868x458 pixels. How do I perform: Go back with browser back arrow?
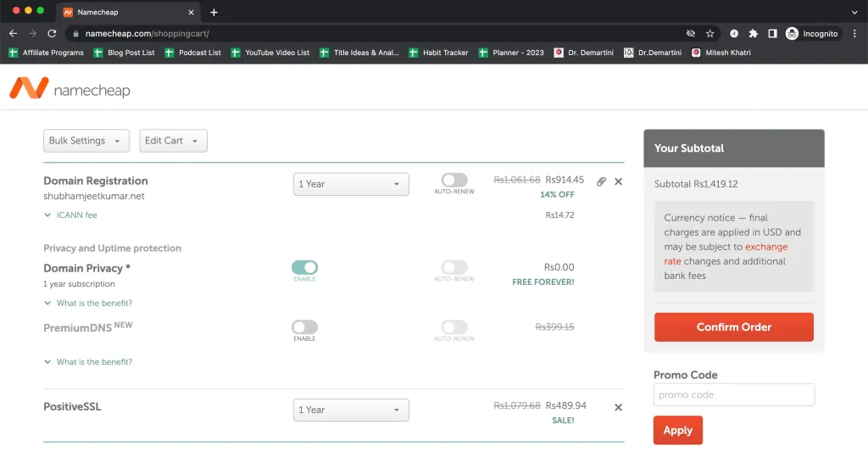coord(14,34)
